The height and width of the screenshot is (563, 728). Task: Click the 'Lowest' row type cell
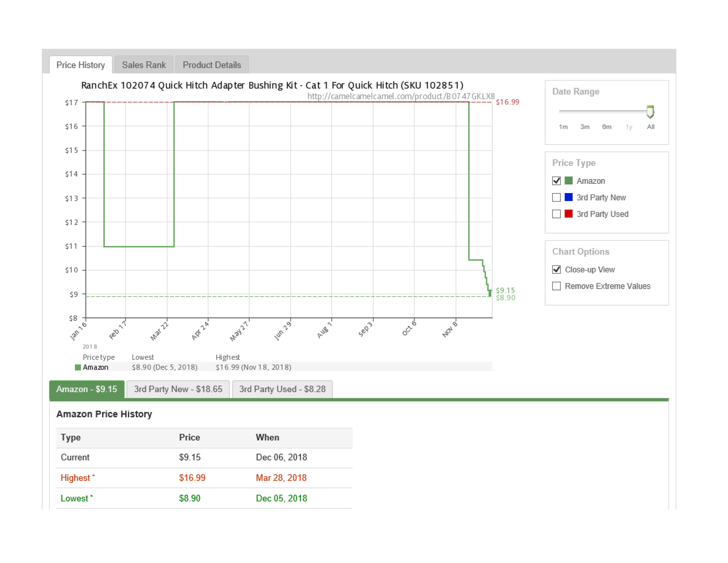click(x=77, y=498)
